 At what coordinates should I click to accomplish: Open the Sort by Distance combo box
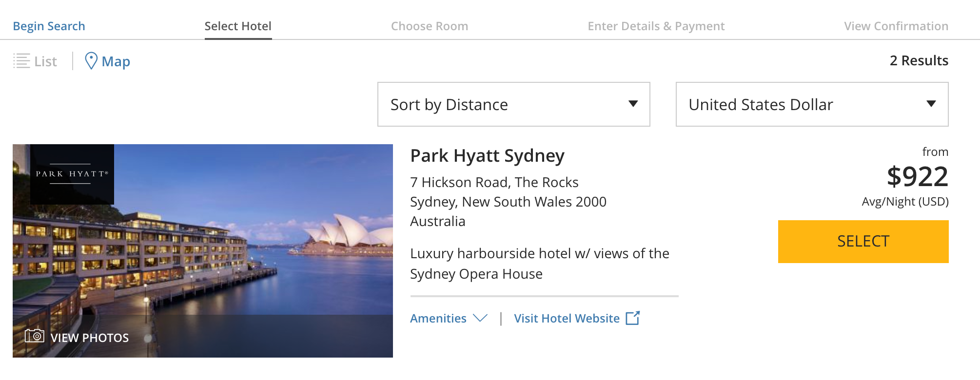click(513, 104)
